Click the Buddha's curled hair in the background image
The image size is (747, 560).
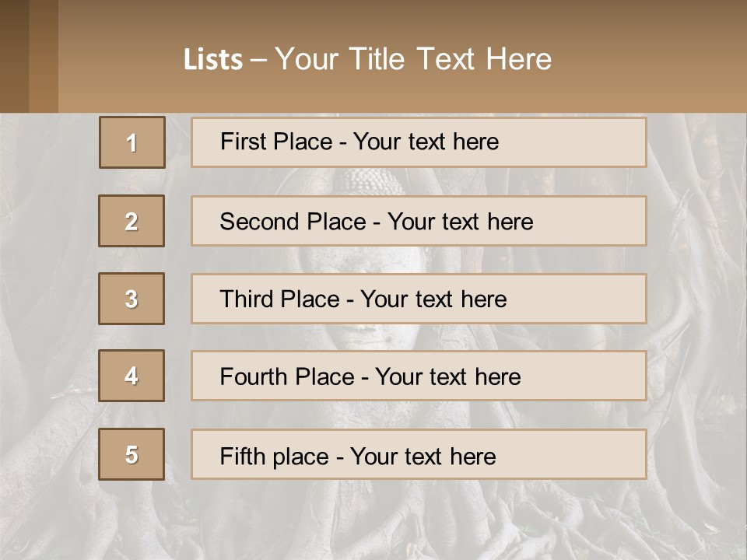[359, 180]
